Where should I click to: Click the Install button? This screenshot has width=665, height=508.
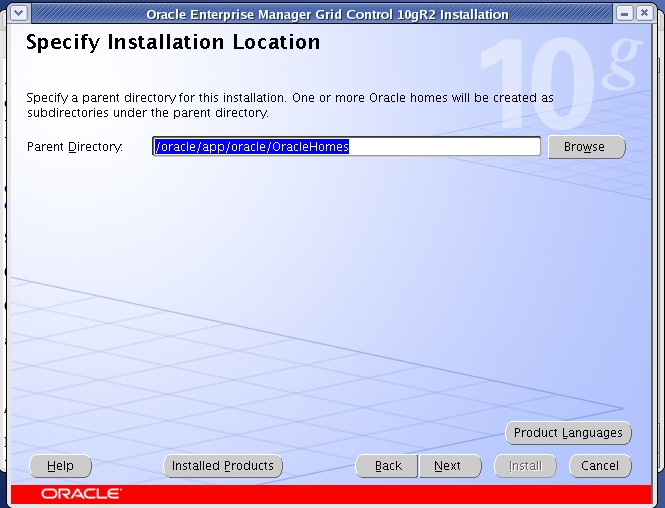pos(525,466)
